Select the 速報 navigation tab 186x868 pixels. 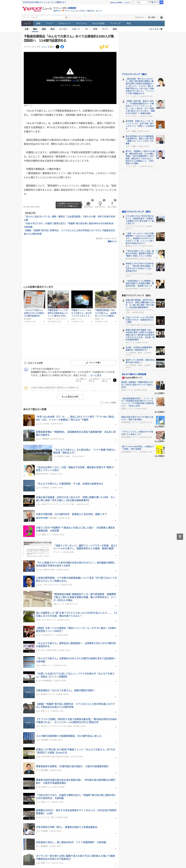click(38, 24)
